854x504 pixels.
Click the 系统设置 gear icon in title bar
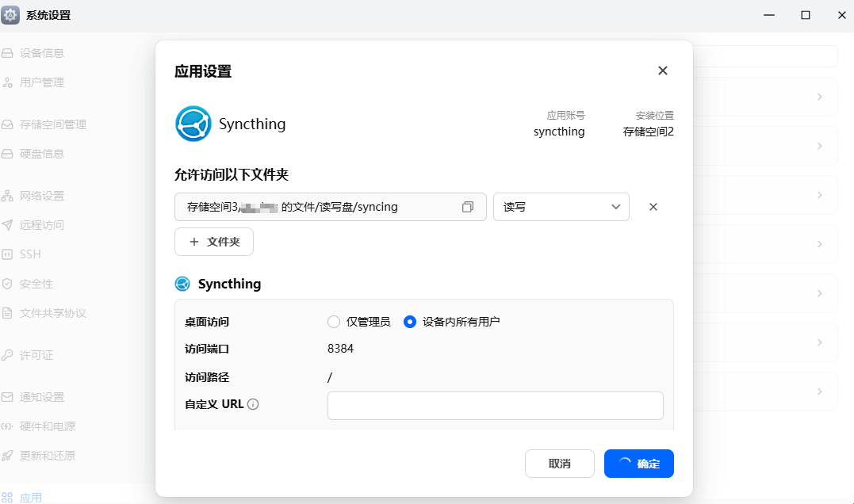point(10,15)
